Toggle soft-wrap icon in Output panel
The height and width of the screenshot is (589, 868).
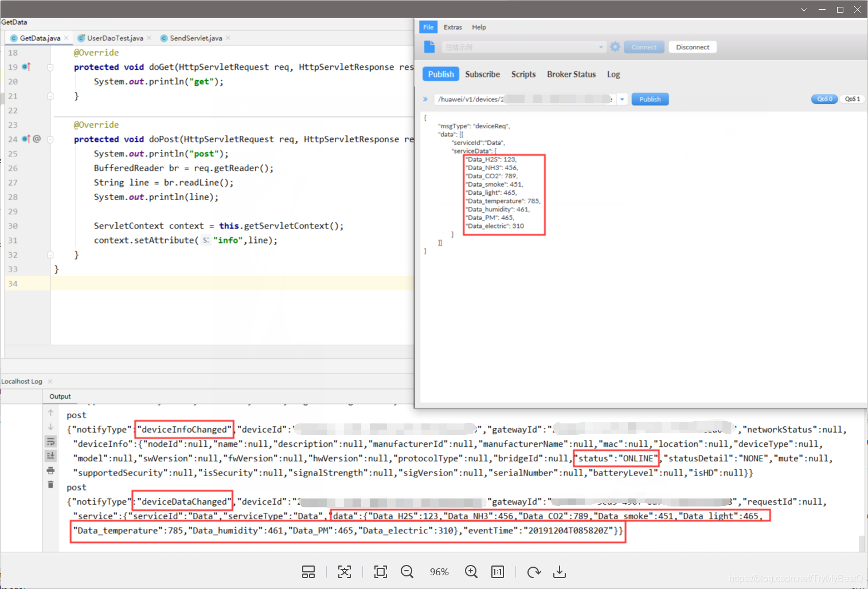tap(50, 442)
